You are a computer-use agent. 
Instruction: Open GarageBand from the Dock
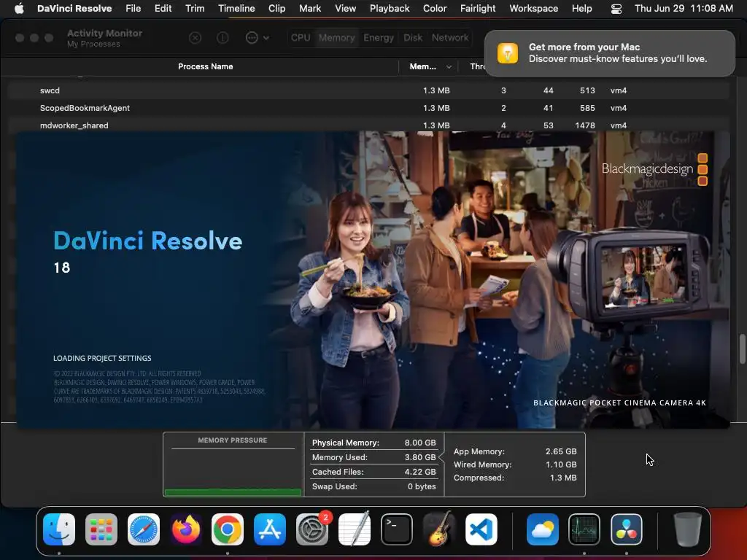pyautogui.click(x=439, y=530)
